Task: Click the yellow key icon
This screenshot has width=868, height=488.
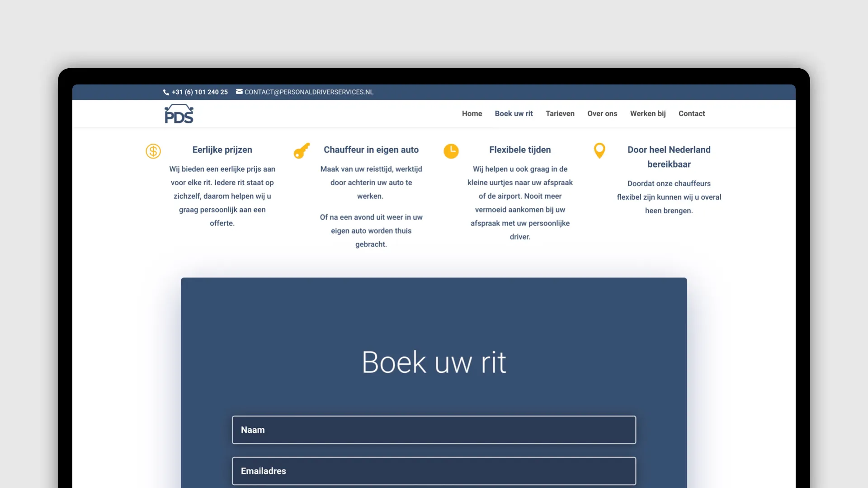Action: tap(302, 150)
